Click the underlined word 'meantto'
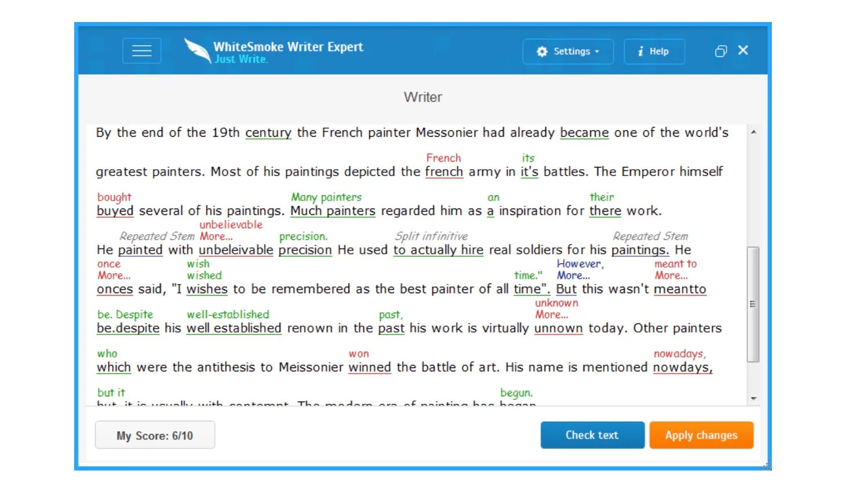The height and width of the screenshot is (496, 868). pos(680,289)
